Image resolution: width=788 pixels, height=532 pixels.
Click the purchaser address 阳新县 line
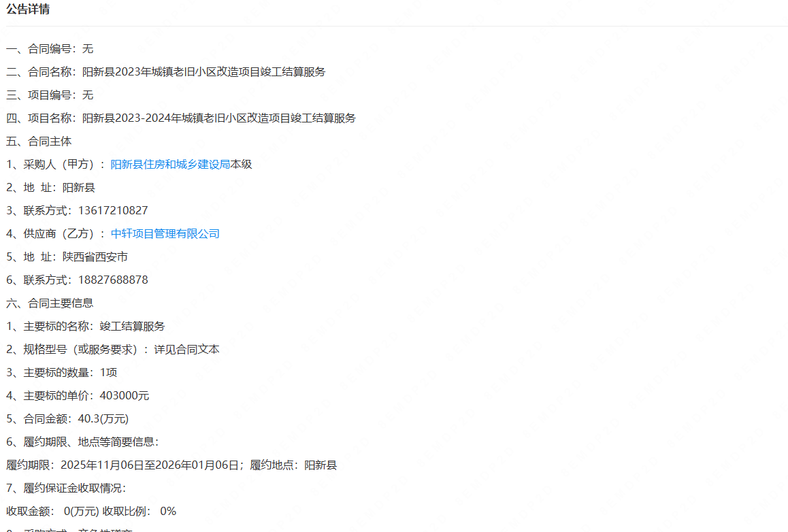pyautogui.click(x=50, y=188)
